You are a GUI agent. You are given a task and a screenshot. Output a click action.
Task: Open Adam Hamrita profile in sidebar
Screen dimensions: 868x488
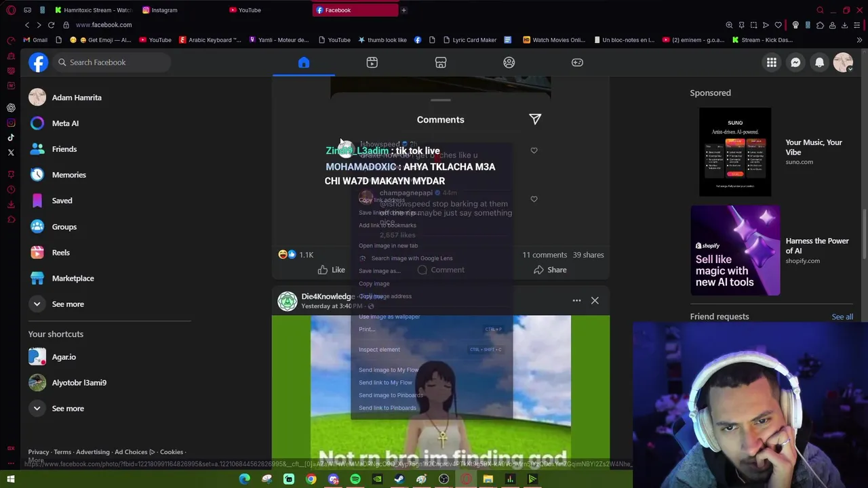[110, 98]
